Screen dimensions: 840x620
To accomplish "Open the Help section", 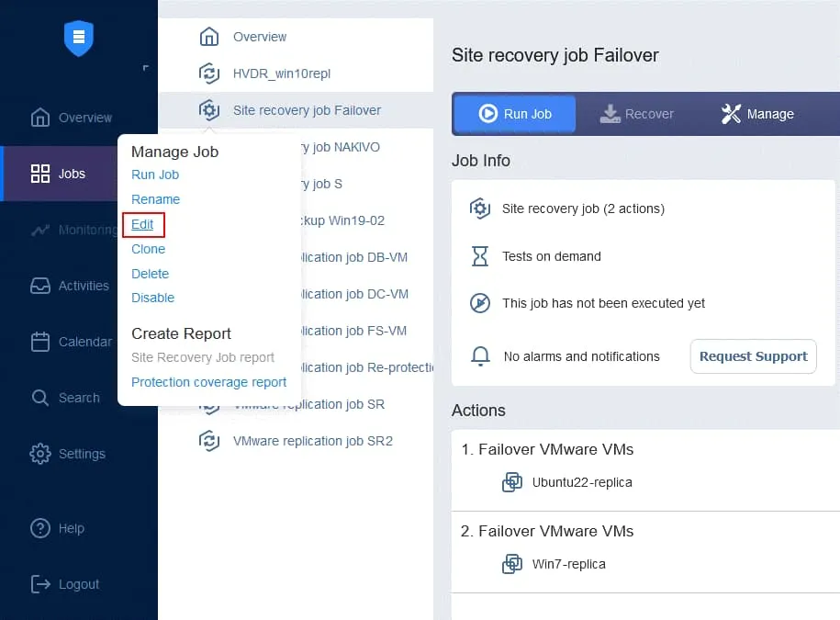I will (x=68, y=528).
